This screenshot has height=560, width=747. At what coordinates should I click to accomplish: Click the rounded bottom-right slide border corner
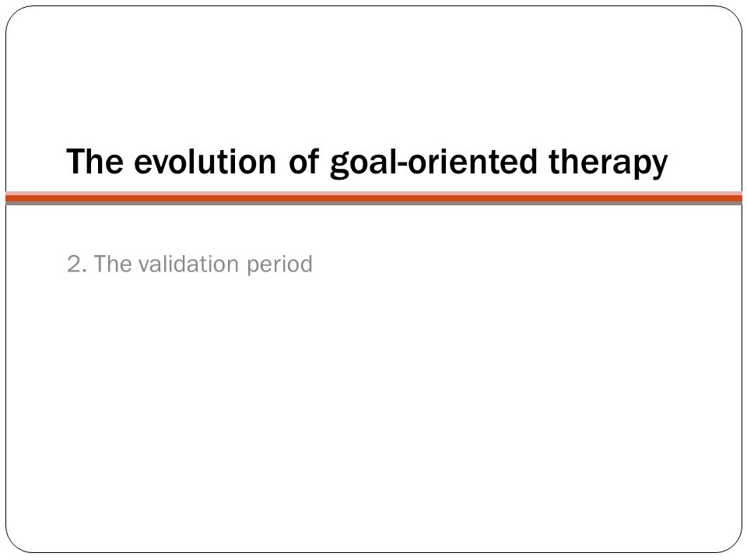pyautogui.click(x=734, y=544)
